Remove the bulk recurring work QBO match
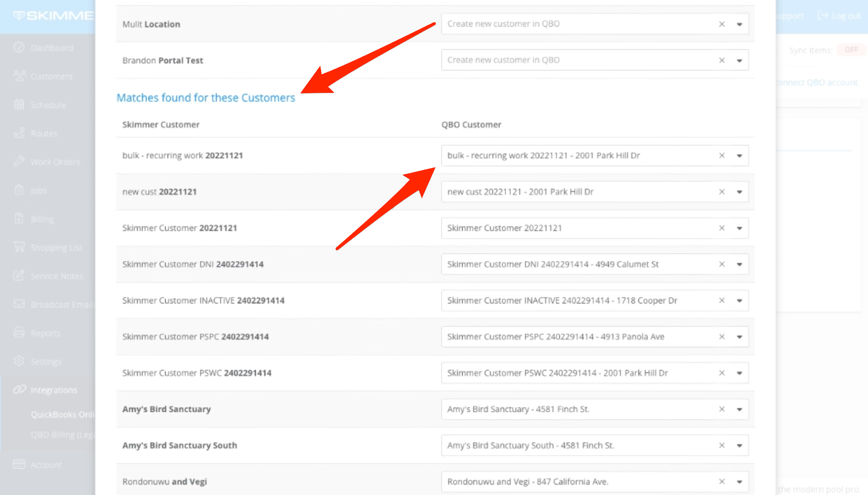Screen dimensions: 868x495 [722, 156]
